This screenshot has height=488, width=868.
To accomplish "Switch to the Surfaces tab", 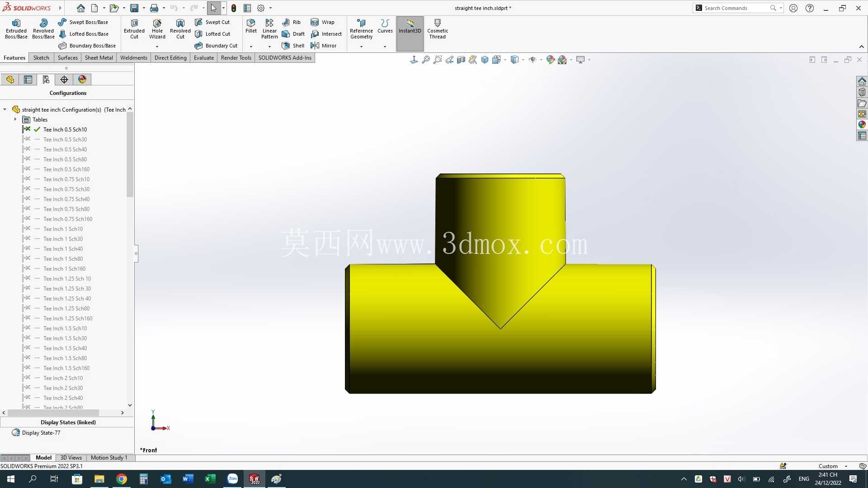I will coord(68,58).
